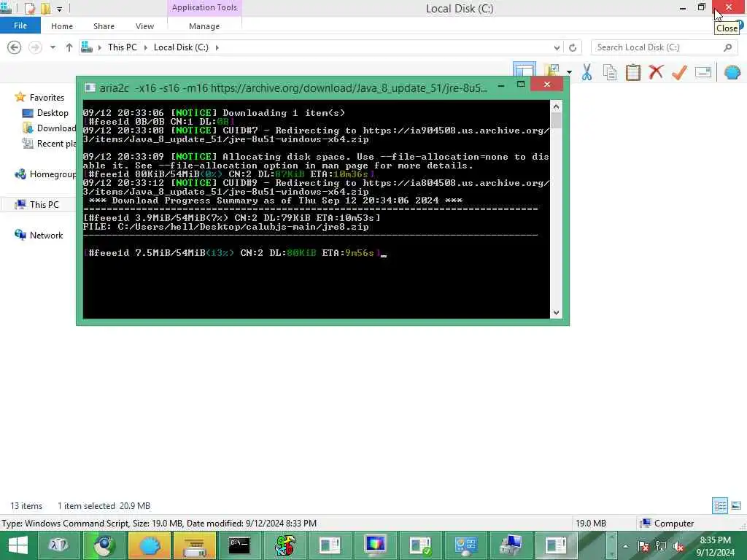Toggle the preview pane layout icon

524,70
